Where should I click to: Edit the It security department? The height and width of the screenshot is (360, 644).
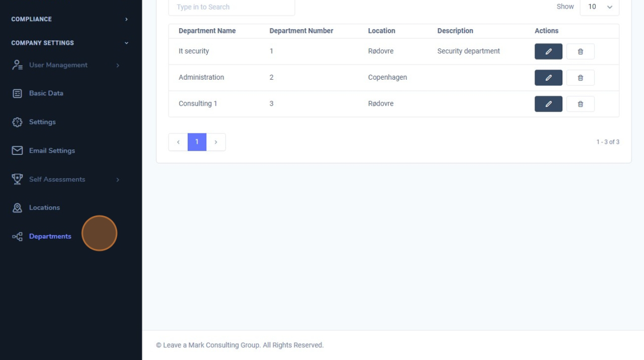[x=548, y=51]
